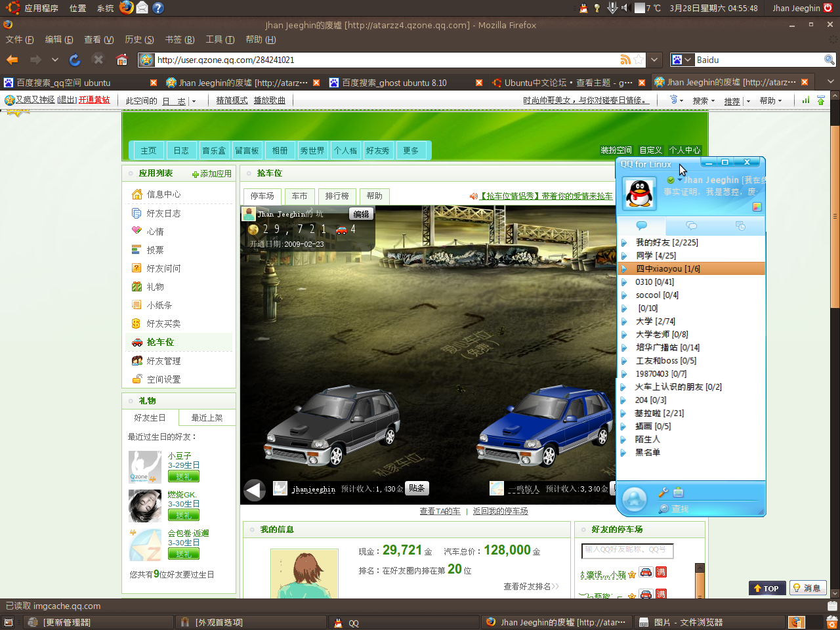840x630 pixels.
Task: Open the Firefox history dropdown arrow
Action: [x=55, y=60]
